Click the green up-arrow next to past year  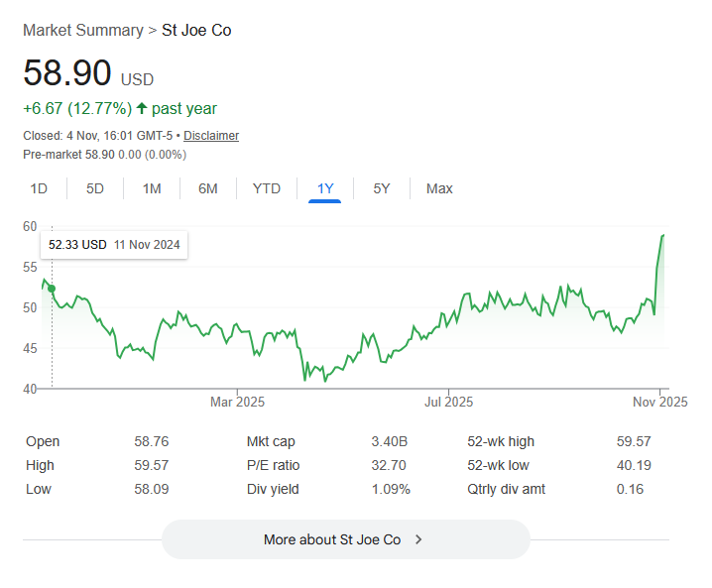pyautogui.click(x=142, y=108)
